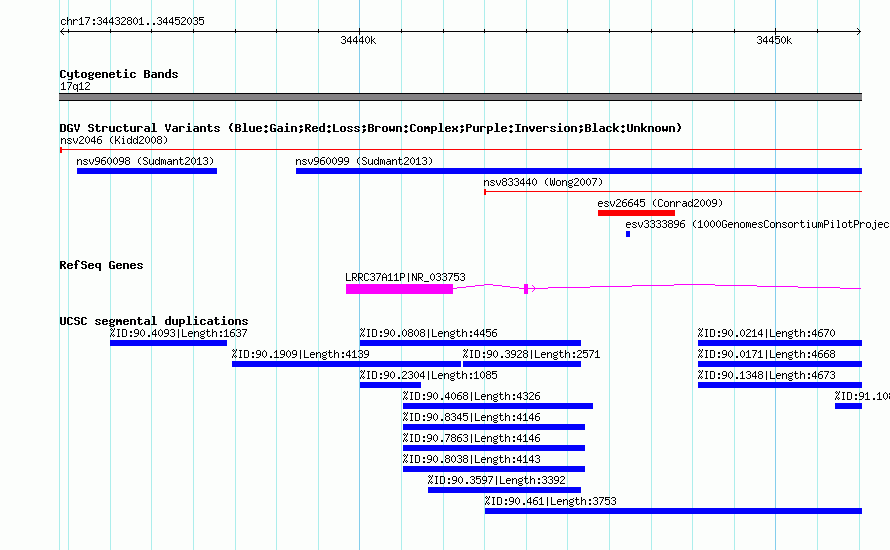Click the %ID:90.4068|Length:4326 label
This screenshot has height=550, width=890.
[471, 396]
